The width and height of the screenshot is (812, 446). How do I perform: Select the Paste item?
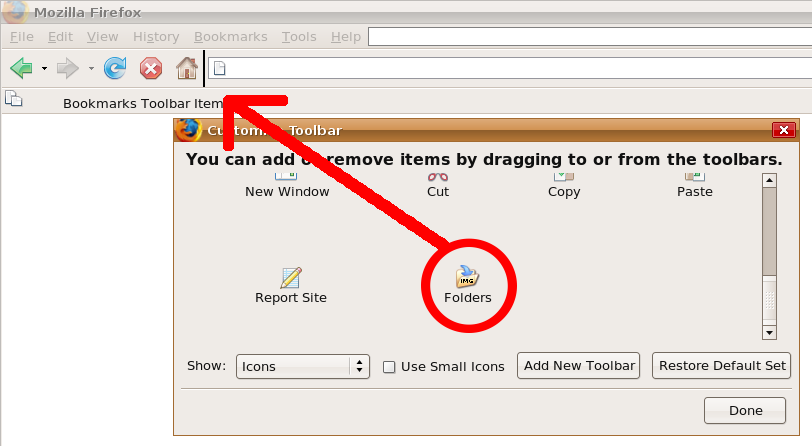pos(694,185)
